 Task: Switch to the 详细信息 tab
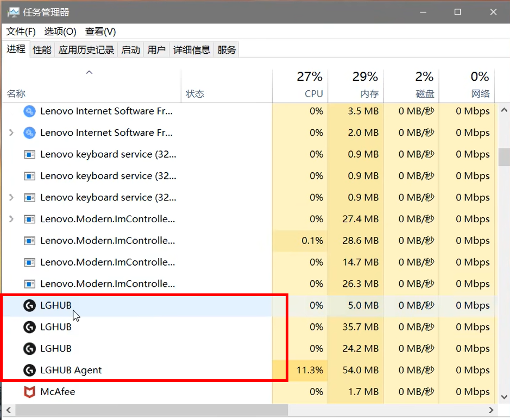(192, 50)
